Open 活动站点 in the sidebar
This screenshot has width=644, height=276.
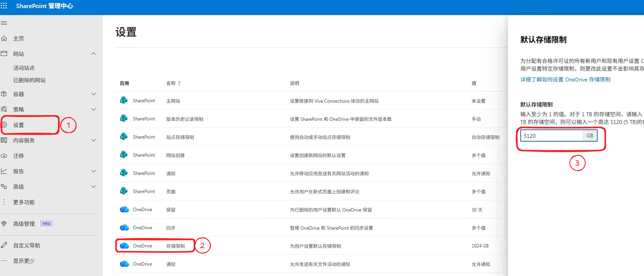[24, 68]
